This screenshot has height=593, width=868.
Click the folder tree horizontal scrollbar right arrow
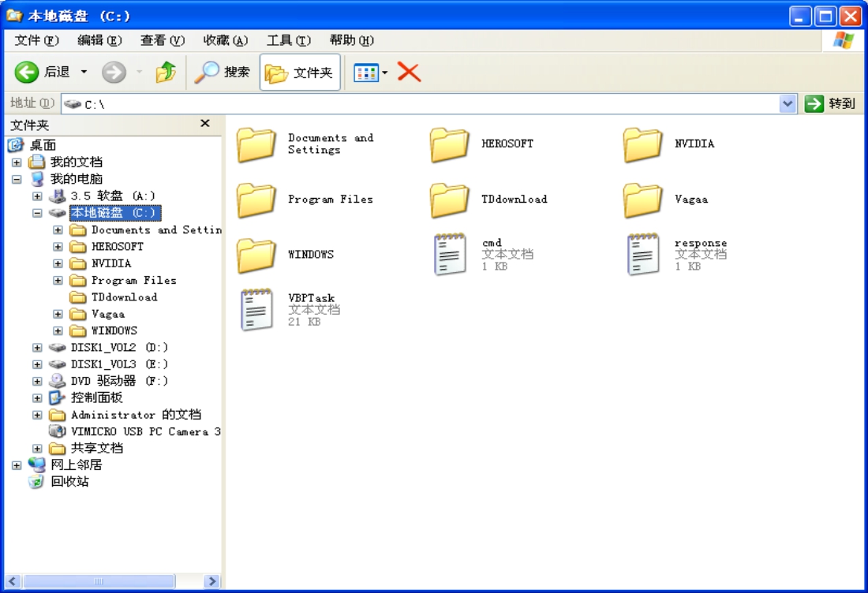pyautogui.click(x=211, y=581)
